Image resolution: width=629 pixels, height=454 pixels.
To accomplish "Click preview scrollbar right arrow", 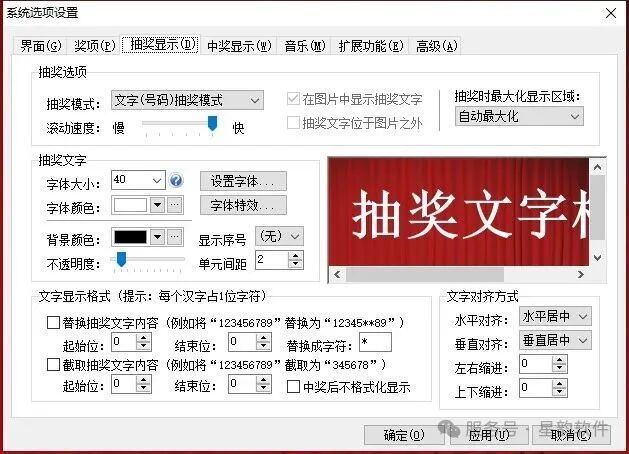I will 581,274.
